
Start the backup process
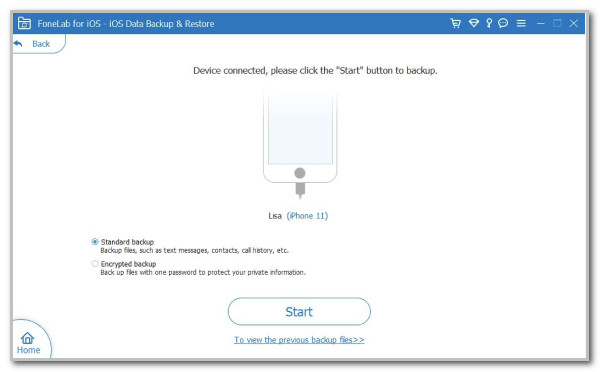[299, 312]
